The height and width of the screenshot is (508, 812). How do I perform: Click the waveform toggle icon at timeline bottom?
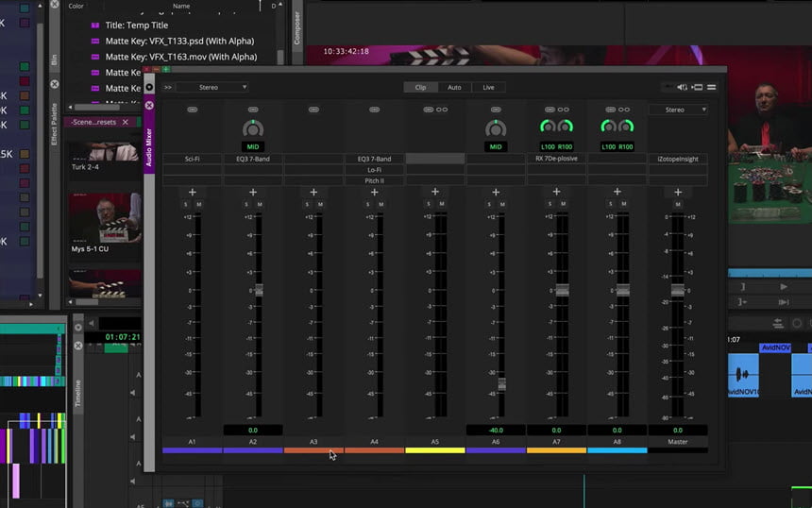(x=169, y=503)
